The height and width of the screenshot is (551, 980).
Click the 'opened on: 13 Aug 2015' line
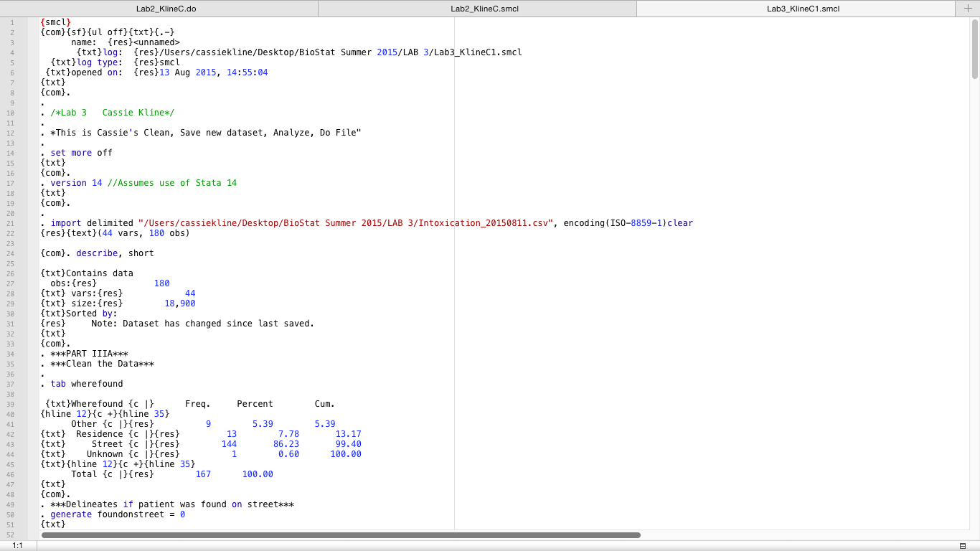[x=156, y=72]
